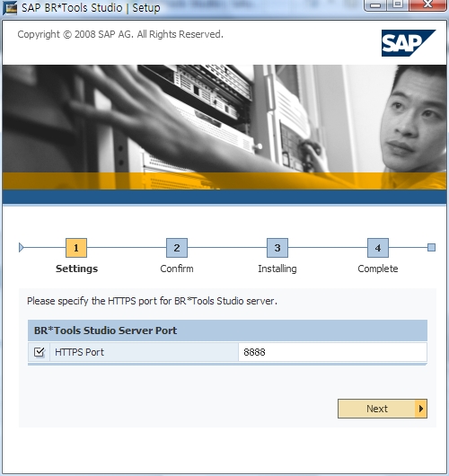Image resolution: width=449 pixels, height=476 pixels.
Task: Minimize the Setup window
Action: click(376, 4)
